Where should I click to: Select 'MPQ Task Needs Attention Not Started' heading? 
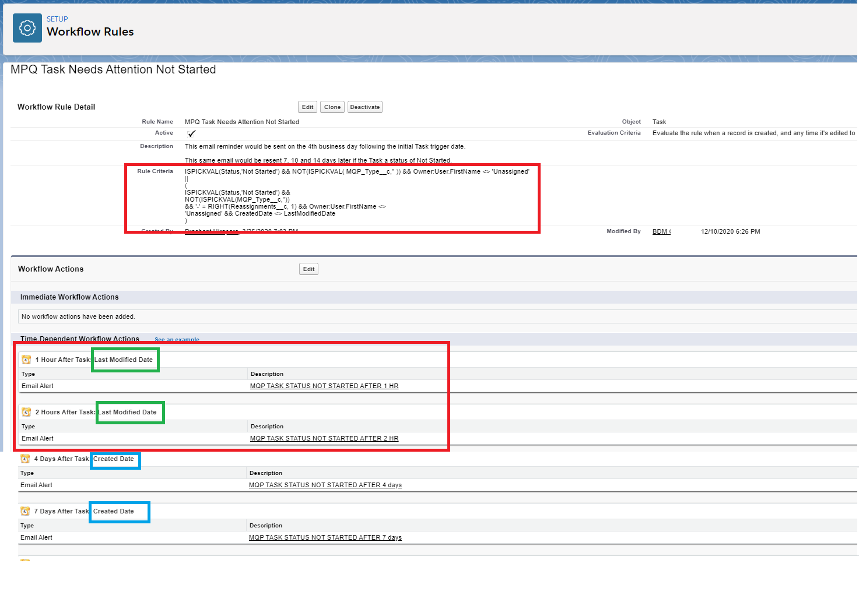pos(113,69)
